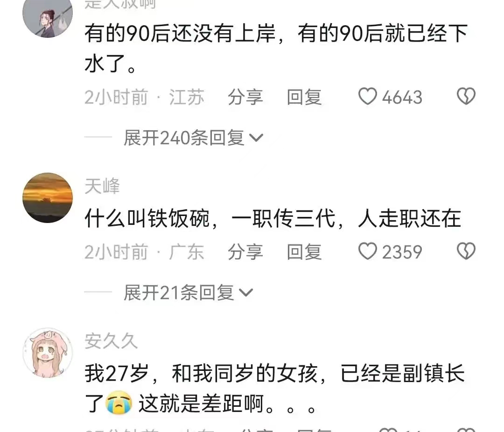
Task: Tap broken heart on 天峰's comment
Action: (466, 251)
